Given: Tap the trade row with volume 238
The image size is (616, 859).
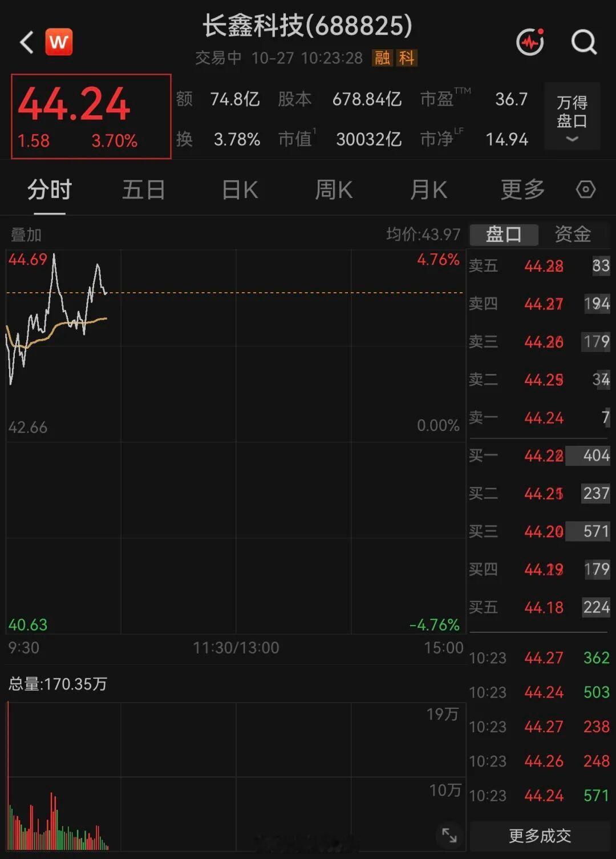Looking at the screenshot, I should (x=540, y=727).
